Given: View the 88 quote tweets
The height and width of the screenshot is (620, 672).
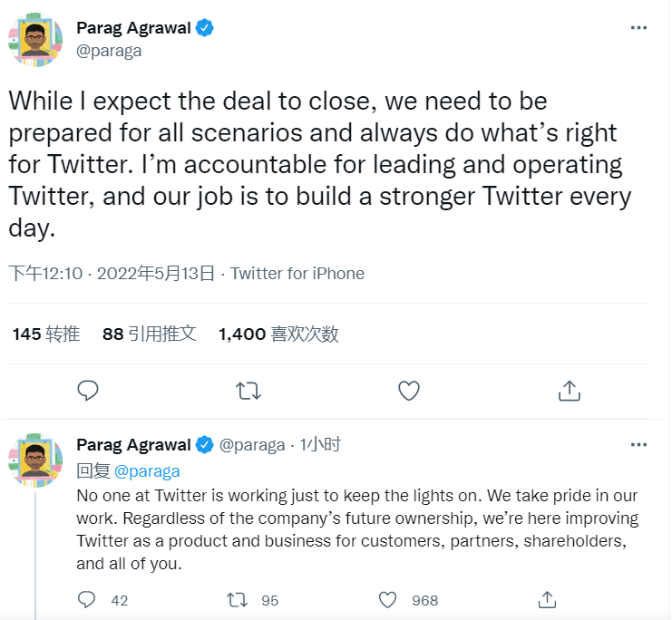Looking at the screenshot, I should click(150, 334).
